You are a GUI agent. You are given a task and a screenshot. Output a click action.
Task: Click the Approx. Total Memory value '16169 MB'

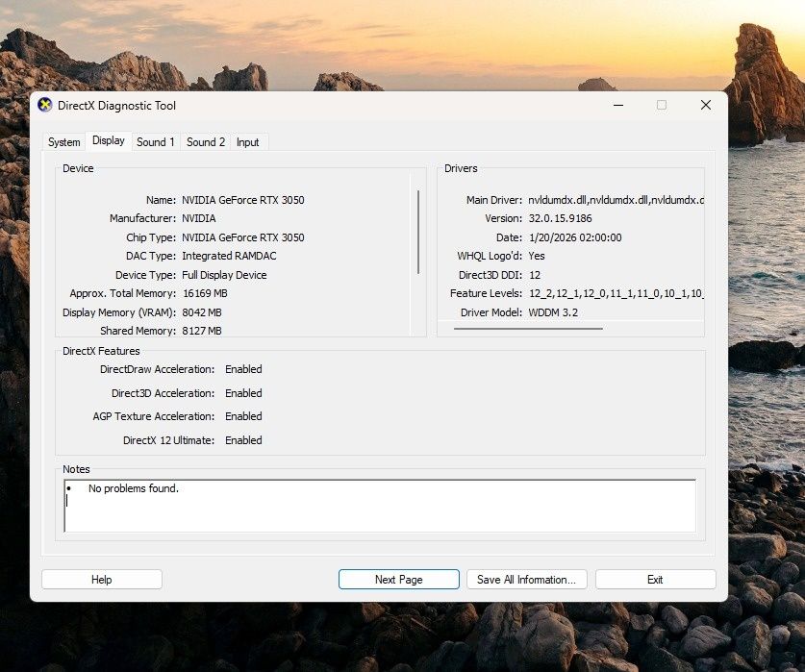click(x=205, y=293)
